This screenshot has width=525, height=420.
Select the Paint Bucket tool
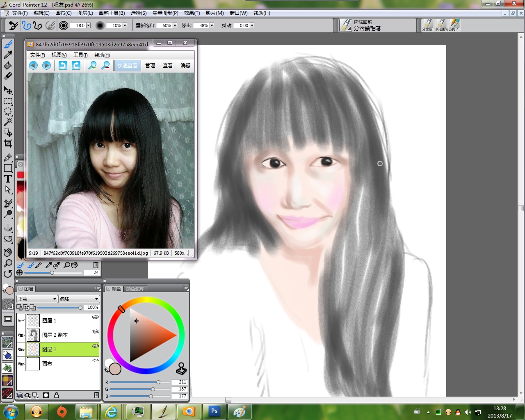coord(8,66)
